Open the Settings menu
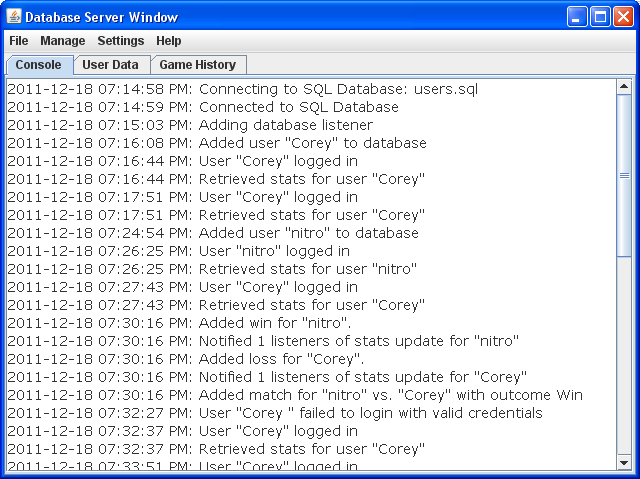The width and height of the screenshot is (640, 479). [120, 41]
